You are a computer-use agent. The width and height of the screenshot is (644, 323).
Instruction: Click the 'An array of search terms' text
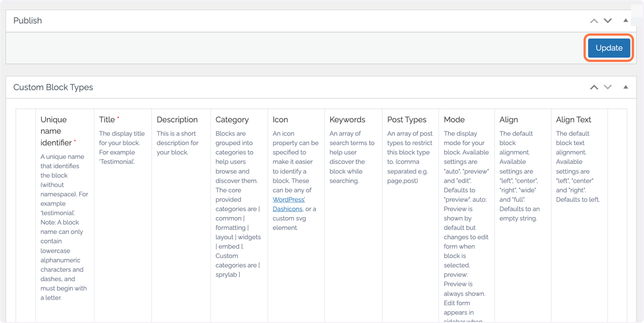(x=352, y=157)
